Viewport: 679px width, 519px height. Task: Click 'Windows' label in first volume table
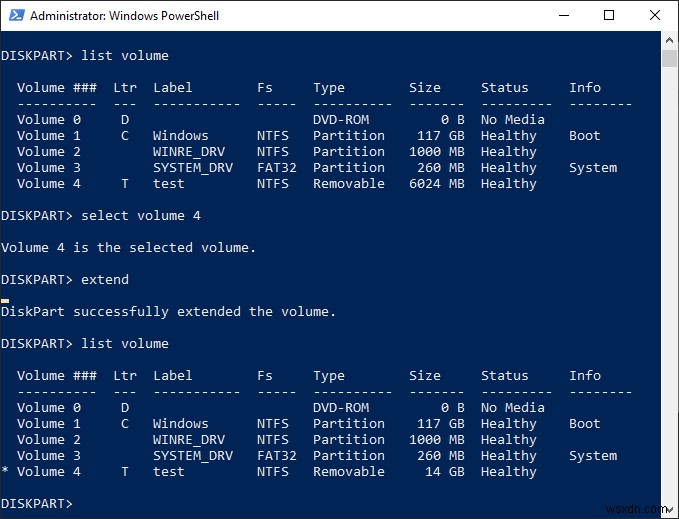181,135
